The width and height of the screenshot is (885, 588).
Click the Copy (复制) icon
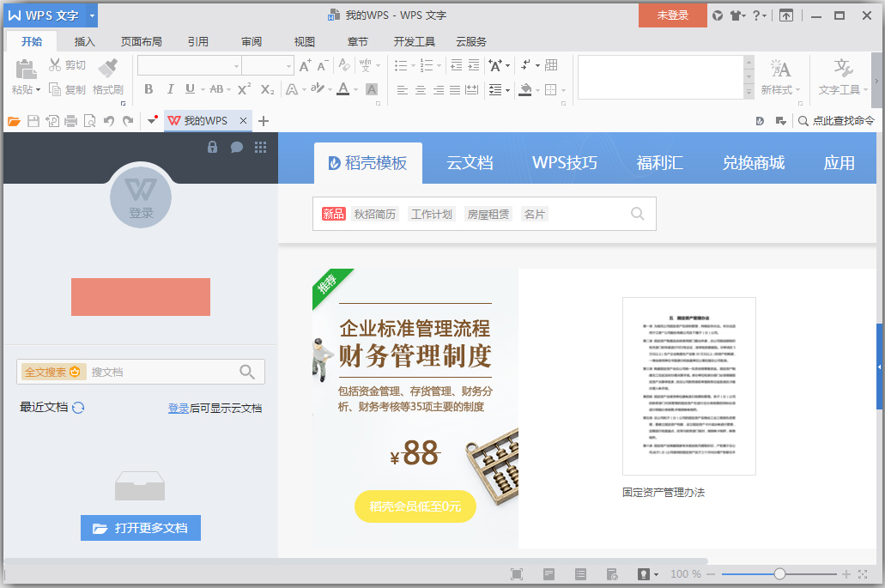coord(55,89)
